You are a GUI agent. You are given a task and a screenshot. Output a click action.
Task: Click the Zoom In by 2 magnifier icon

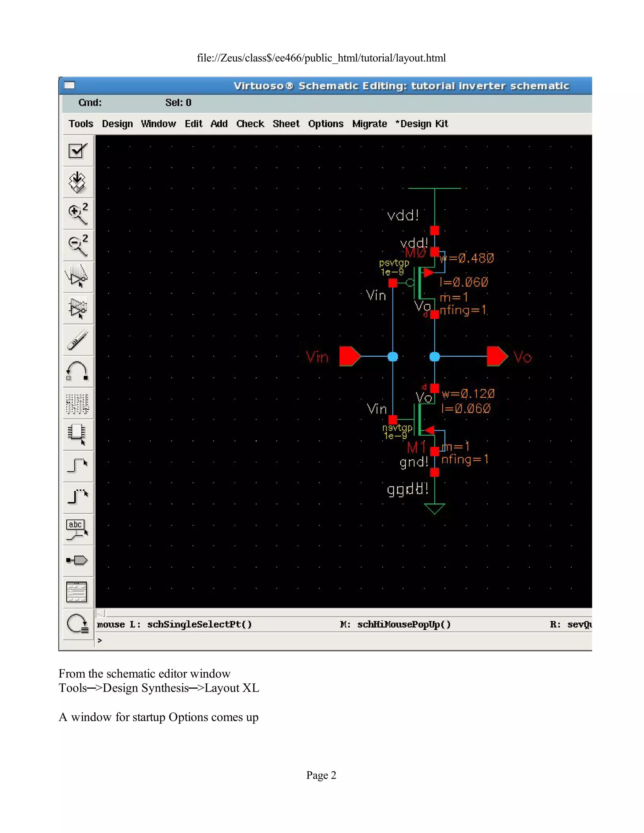tap(78, 214)
